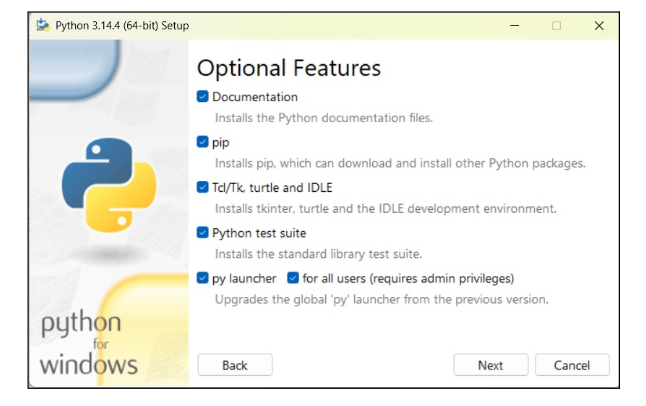Screen dimensions: 646x406
Task: Minimize the Python Setup window
Action: pyautogui.click(x=514, y=25)
